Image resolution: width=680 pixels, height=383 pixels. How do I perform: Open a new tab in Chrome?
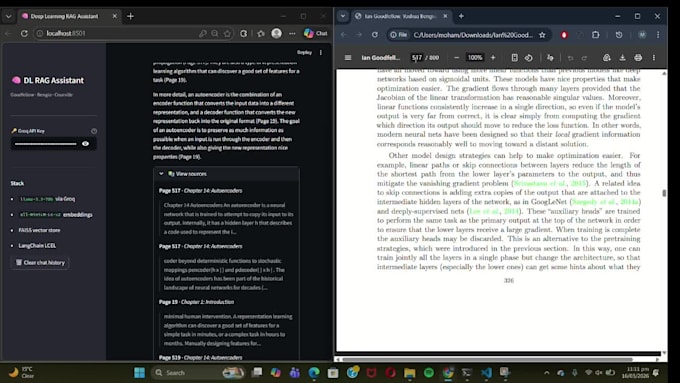click(x=461, y=16)
